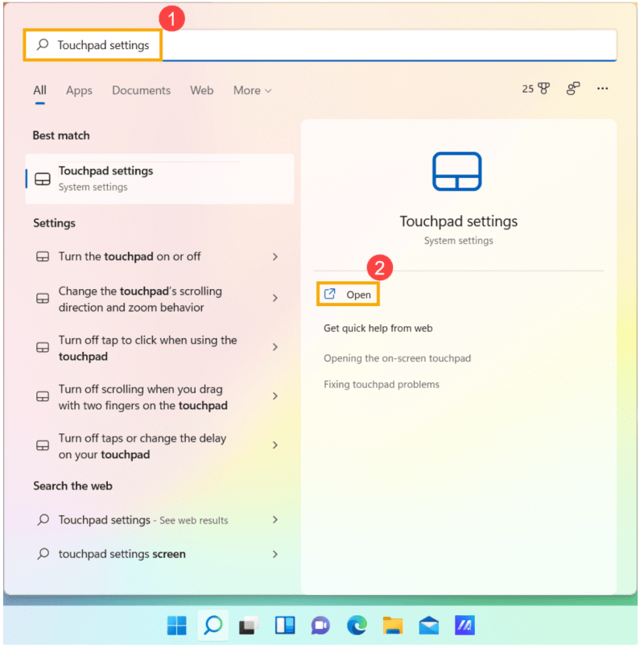Image resolution: width=644 pixels, height=649 pixels.
Task: Click touchpad icon beside Turn off taps or change delay
Action: coord(43,445)
